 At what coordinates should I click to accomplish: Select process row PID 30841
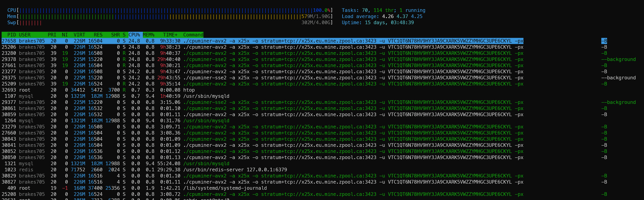tap(304, 145)
